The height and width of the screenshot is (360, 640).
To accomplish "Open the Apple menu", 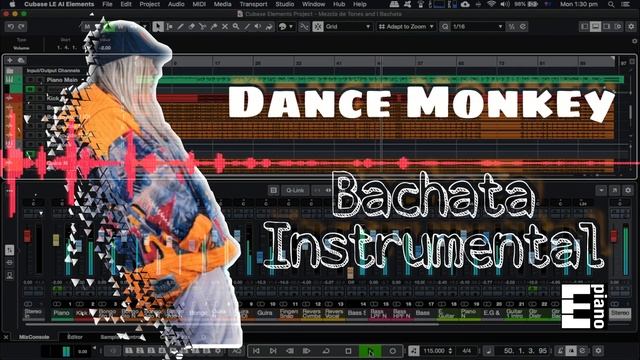I will point(12,4).
